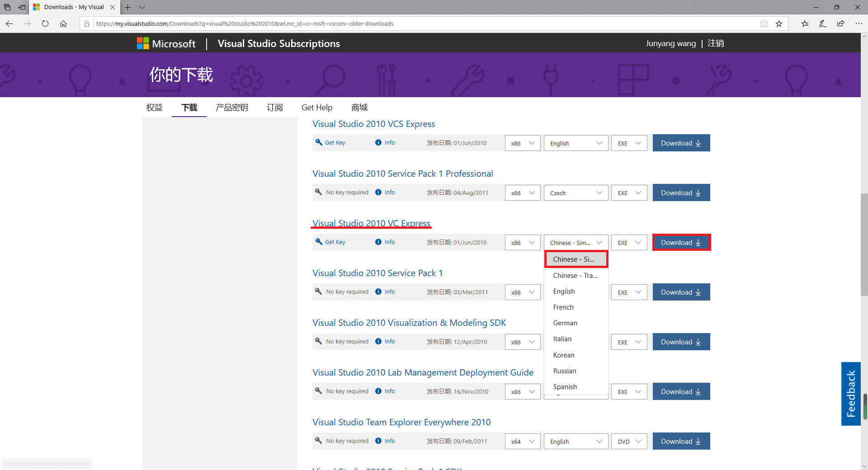Choose English from the language list
The image size is (868, 470).
pos(576,291)
